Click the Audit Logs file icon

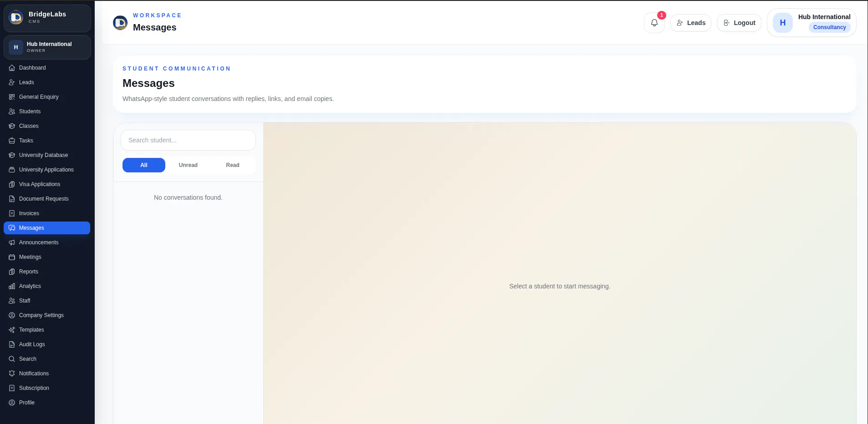pyautogui.click(x=12, y=344)
